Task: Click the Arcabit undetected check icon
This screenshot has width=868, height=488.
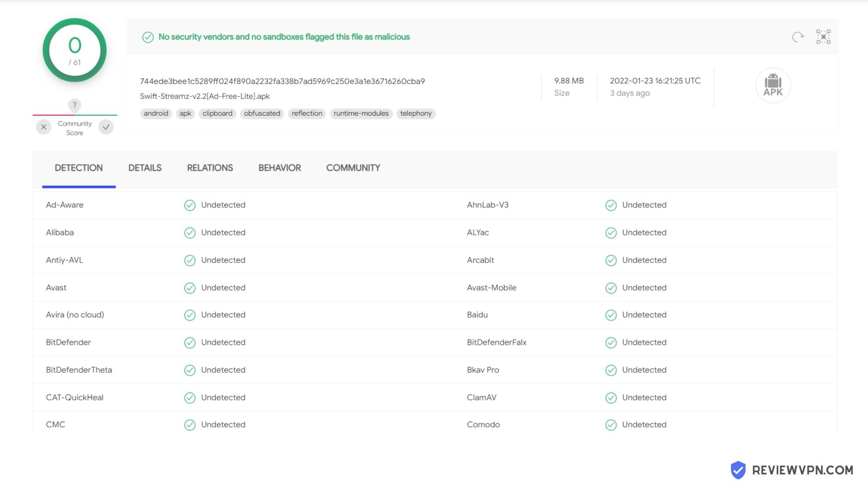Action: 611,260
